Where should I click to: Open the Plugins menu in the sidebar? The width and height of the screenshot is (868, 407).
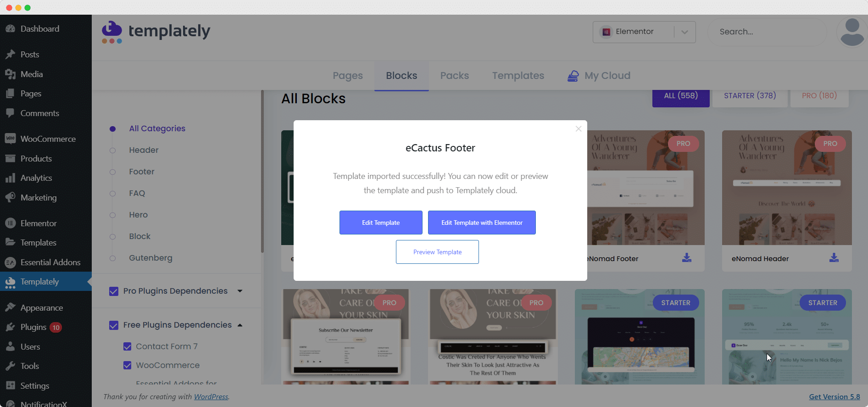pos(33,327)
